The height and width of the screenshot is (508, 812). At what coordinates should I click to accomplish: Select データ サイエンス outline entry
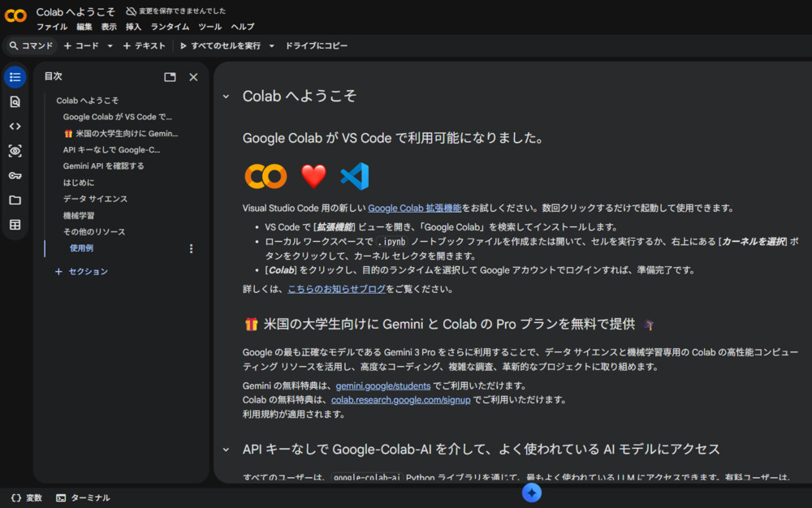coord(95,199)
